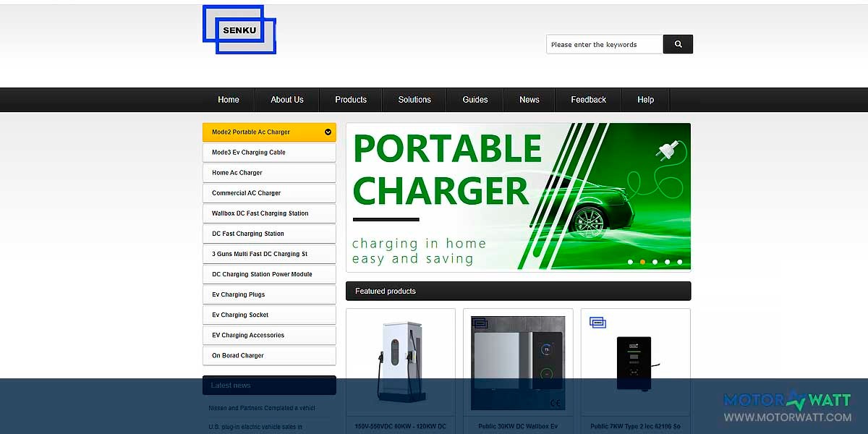Click the SENKU logo
The width and height of the screenshot is (868, 434).
(x=239, y=30)
